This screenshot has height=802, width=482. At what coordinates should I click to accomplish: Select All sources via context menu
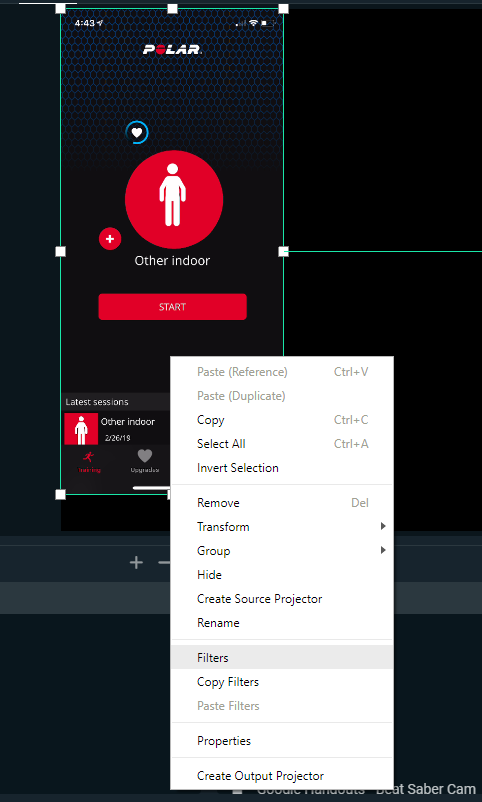tap(282, 444)
